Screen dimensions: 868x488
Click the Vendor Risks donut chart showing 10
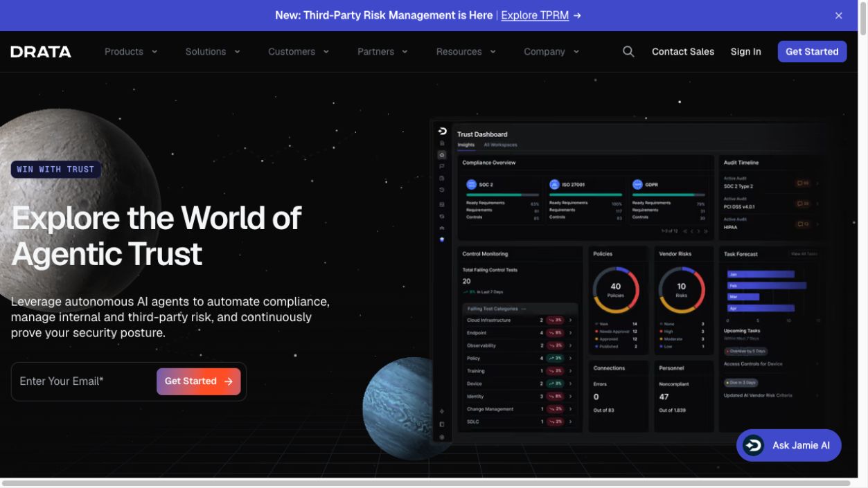tap(682, 290)
